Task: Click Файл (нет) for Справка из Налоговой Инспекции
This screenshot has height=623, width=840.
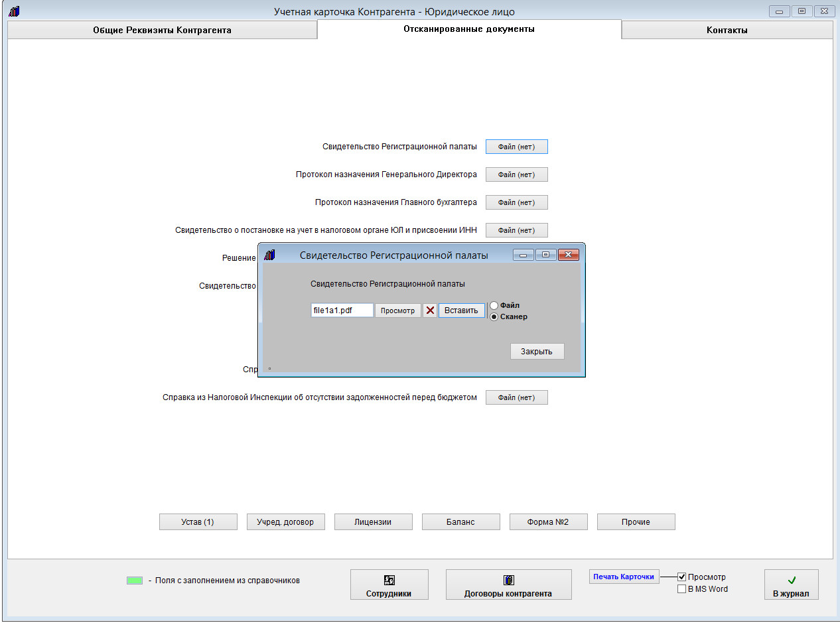Action: (x=517, y=397)
